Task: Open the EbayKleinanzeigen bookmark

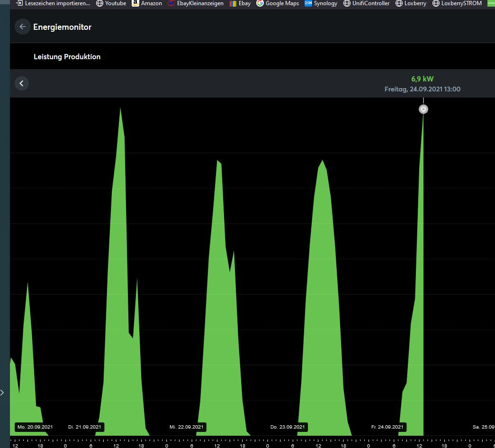Action: (195, 3)
